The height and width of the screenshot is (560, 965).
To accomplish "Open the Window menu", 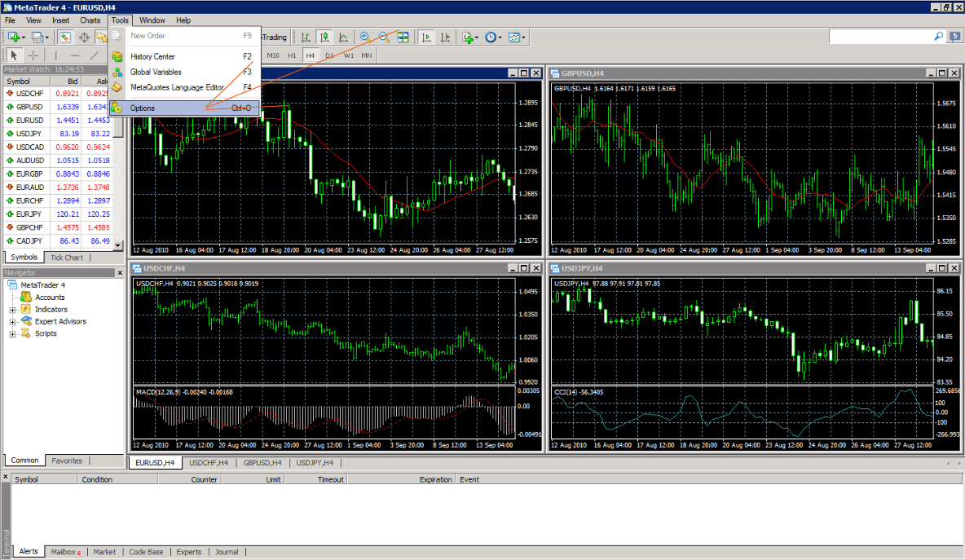I will click(x=152, y=20).
